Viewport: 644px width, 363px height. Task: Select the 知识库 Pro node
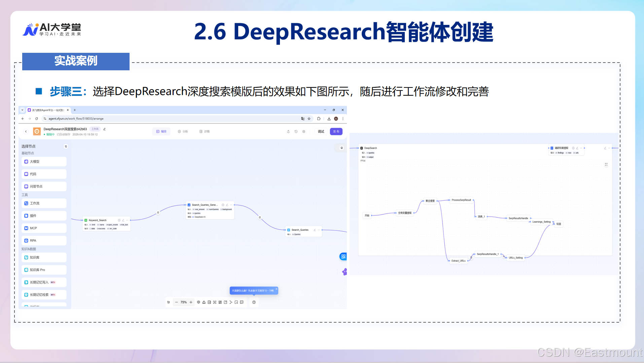pos(44,270)
